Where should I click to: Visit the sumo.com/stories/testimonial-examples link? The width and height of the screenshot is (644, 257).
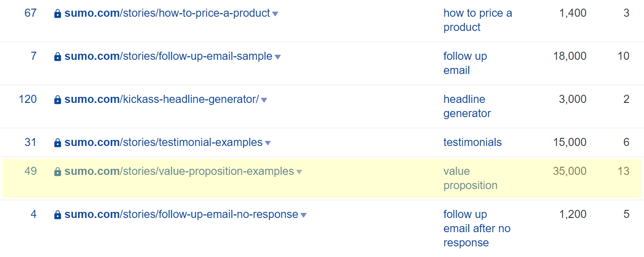[164, 142]
